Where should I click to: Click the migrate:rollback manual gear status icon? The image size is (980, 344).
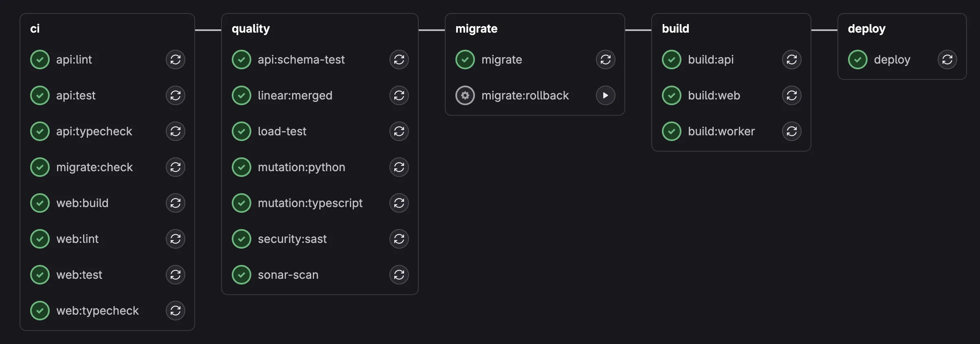coord(465,95)
